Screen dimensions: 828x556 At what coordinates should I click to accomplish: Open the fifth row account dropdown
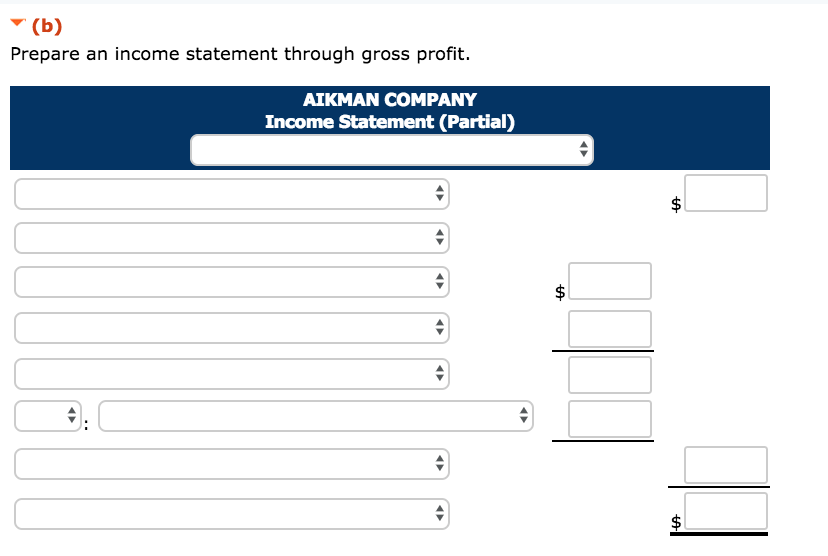[x=232, y=374]
